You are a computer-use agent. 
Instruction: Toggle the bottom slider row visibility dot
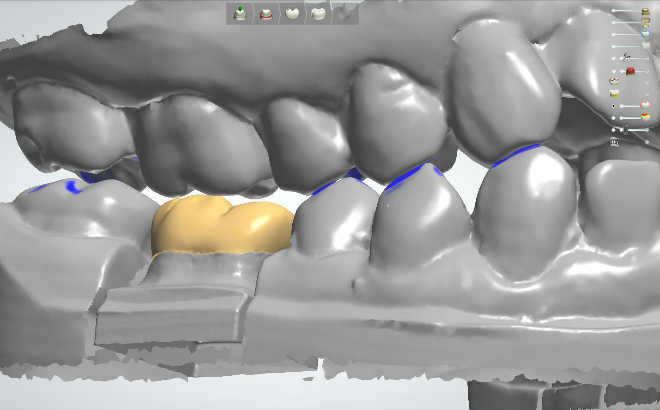(613, 130)
